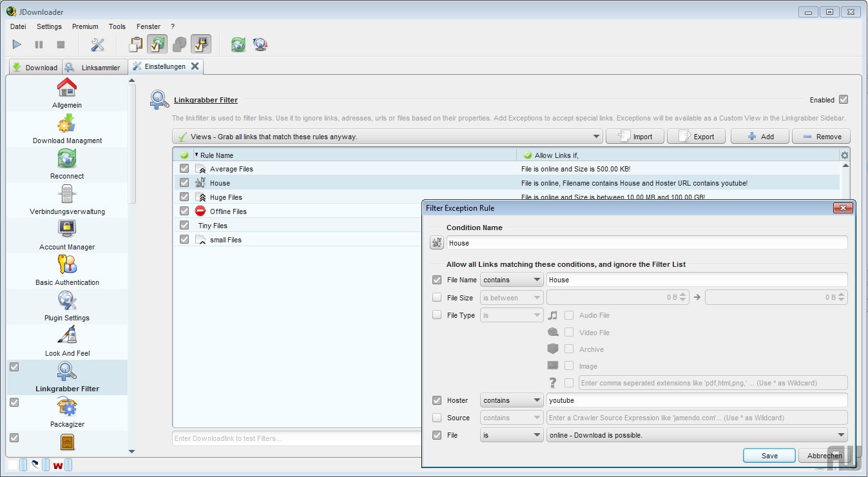This screenshot has width=868, height=477.
Task: Open Plugin Settings in sidebar
Action: pos(67,306)
